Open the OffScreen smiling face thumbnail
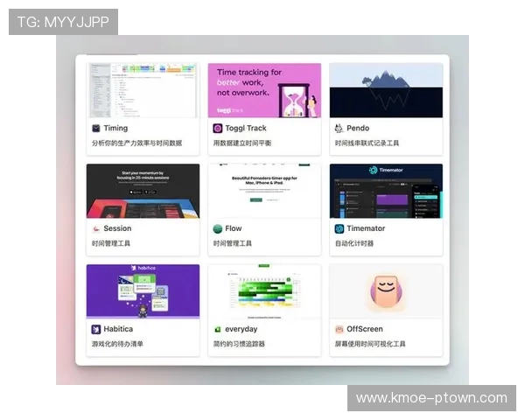This screenshot has width=525, height=420. [x=386, y=291]
